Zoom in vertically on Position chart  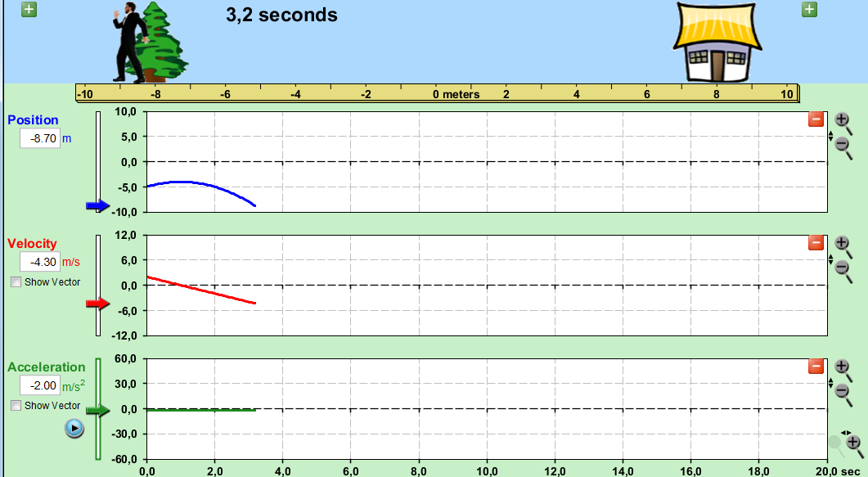(843, 122)
